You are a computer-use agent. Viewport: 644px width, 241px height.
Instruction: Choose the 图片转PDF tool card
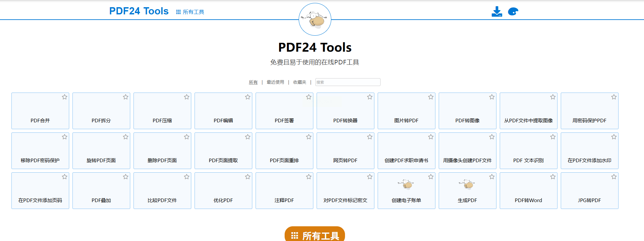(x=406, y=111)
